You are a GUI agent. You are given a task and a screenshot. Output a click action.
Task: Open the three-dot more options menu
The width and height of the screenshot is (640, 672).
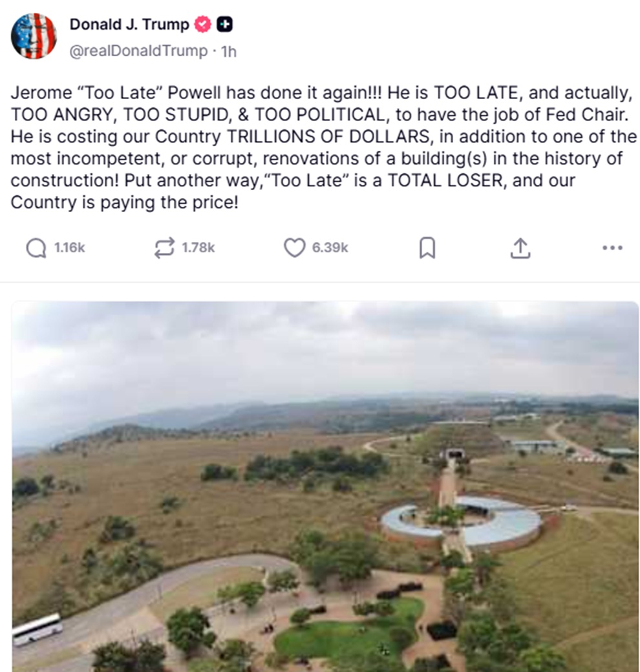[612, 248]
